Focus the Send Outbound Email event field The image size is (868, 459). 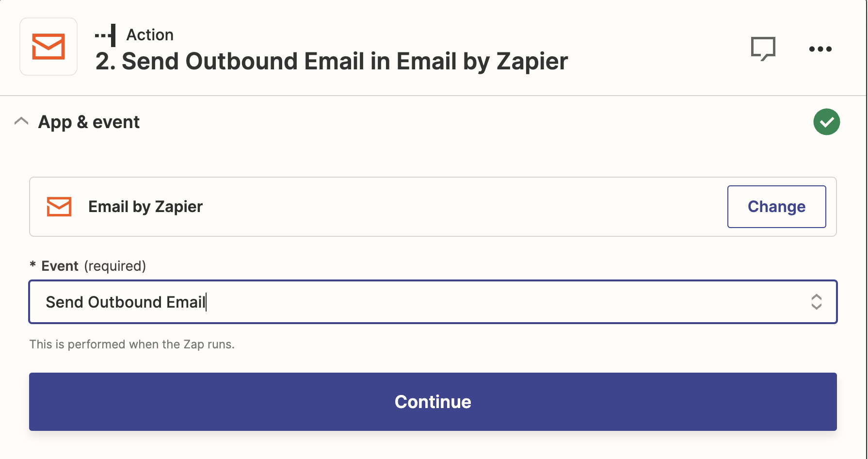coord(433,302)
